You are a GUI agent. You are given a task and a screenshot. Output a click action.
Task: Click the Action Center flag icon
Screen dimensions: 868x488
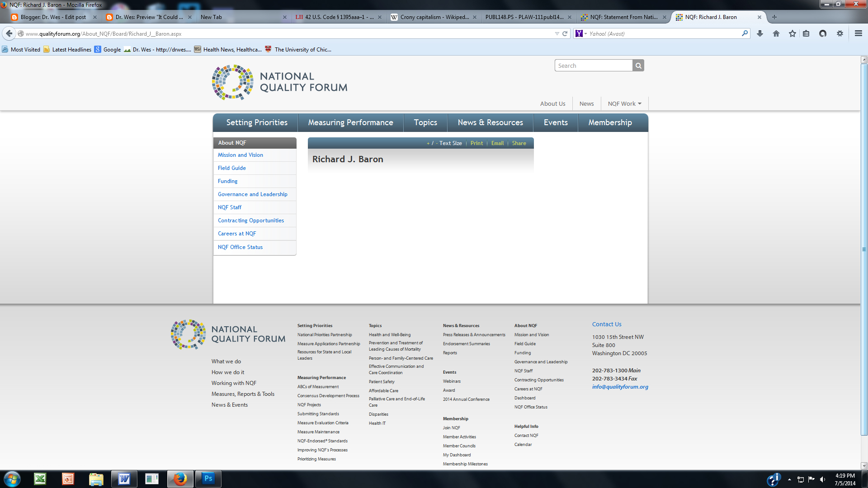click(811, 479)
